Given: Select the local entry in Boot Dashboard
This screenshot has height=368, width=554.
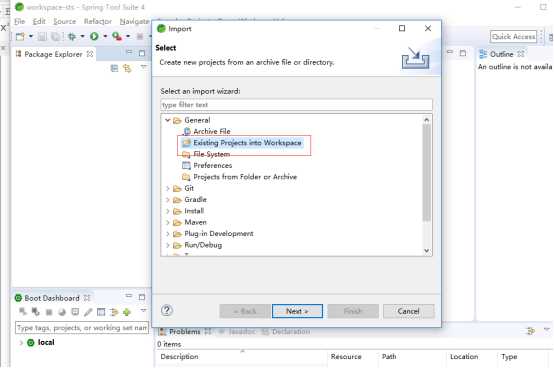Looking at the screenshot, I should 46,342.
